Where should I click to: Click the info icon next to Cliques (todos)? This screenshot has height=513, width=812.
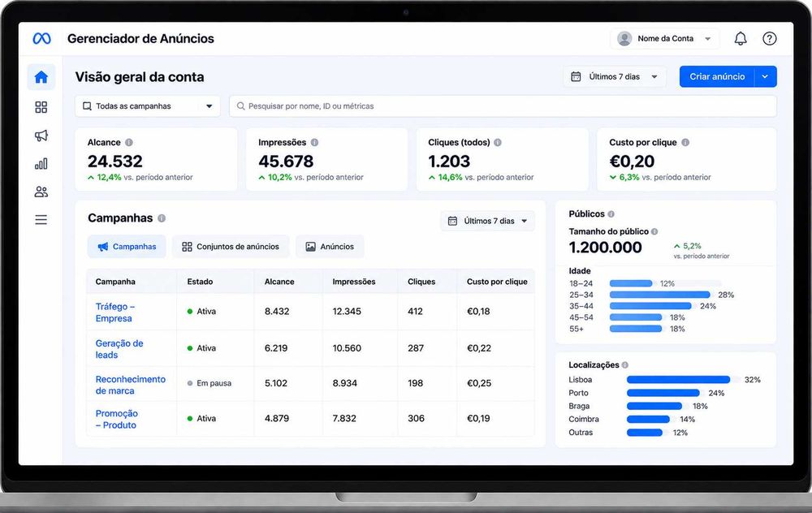(x=498, y=142)
